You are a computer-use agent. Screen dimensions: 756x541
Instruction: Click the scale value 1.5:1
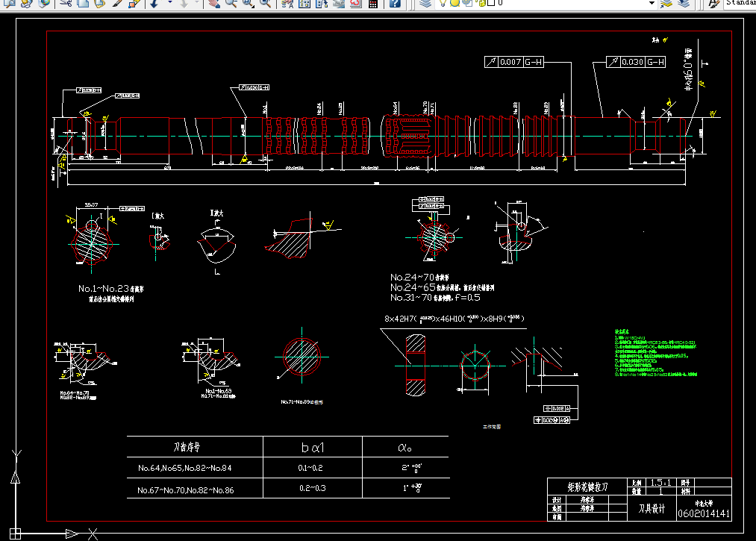[660, 482]
